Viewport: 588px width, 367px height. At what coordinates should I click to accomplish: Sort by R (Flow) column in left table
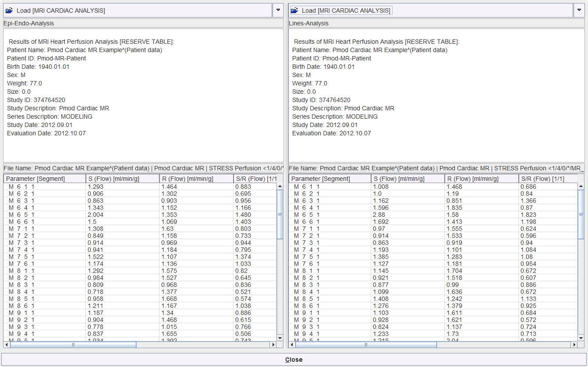coord(196,179)
